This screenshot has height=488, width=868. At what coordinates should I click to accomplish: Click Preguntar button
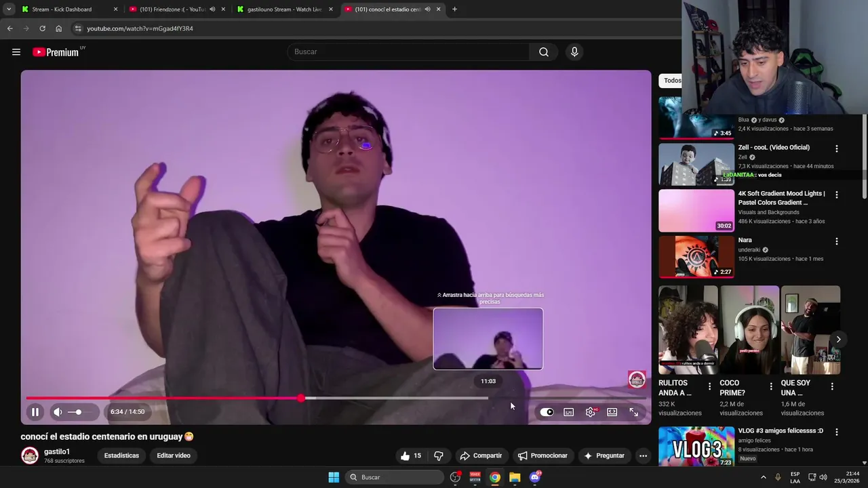coord(604,455)
